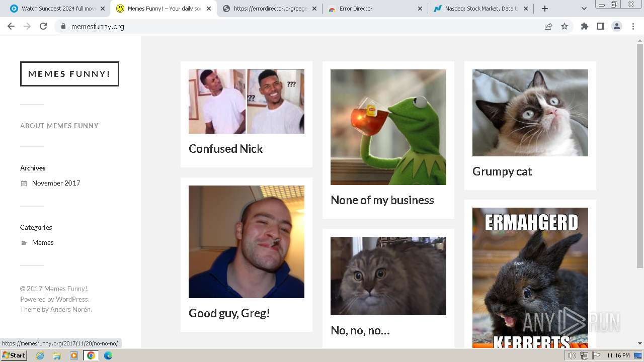Go forward to the next page
644x362 pixels.
pyautogui.click(x=27, y=26)
